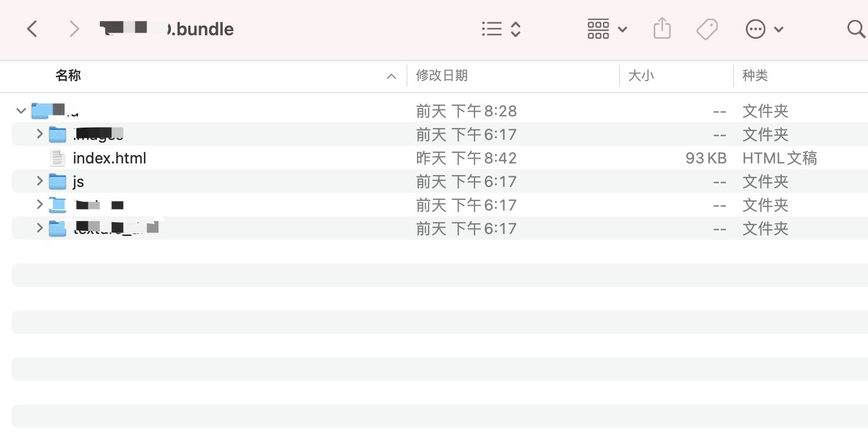
Task: Sort by the 修改日期 column header
Action: pos(442,75)
